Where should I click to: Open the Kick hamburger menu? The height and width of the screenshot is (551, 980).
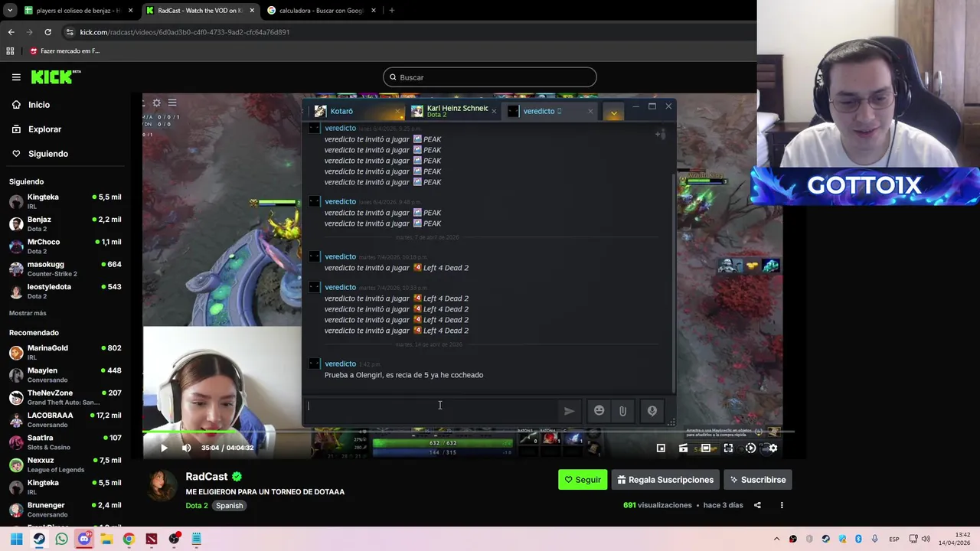pos(16,77)
